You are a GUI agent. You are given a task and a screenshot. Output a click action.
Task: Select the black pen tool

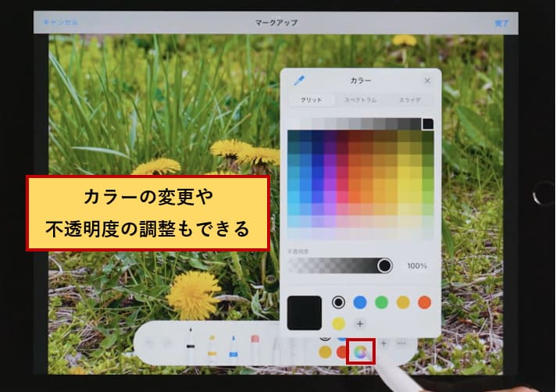coord(191,346)
